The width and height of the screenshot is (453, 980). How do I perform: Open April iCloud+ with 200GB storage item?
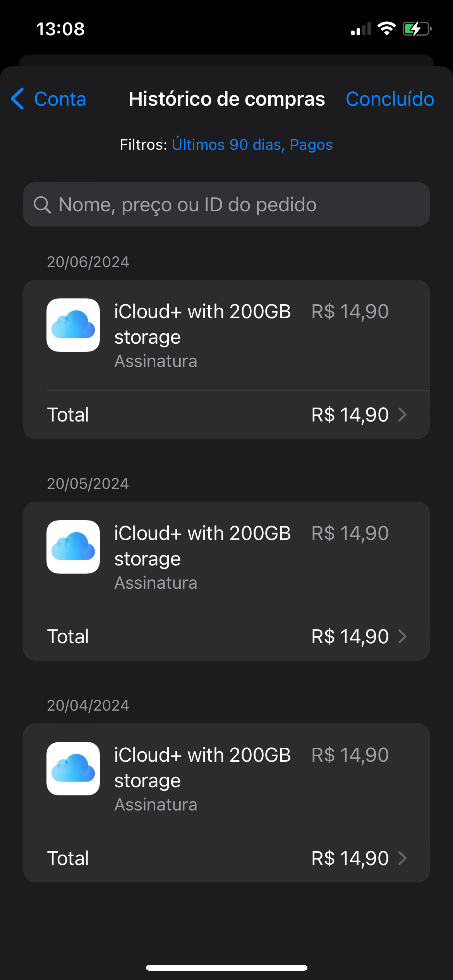tap(202, 768)
